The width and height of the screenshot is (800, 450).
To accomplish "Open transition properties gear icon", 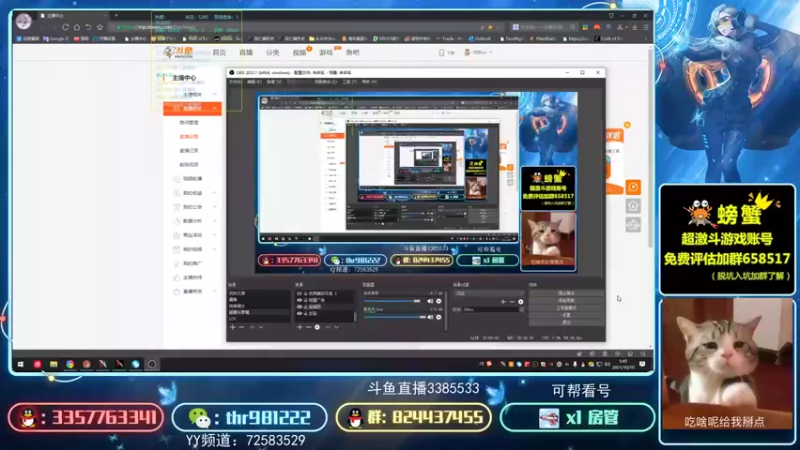I will [520, 302].
